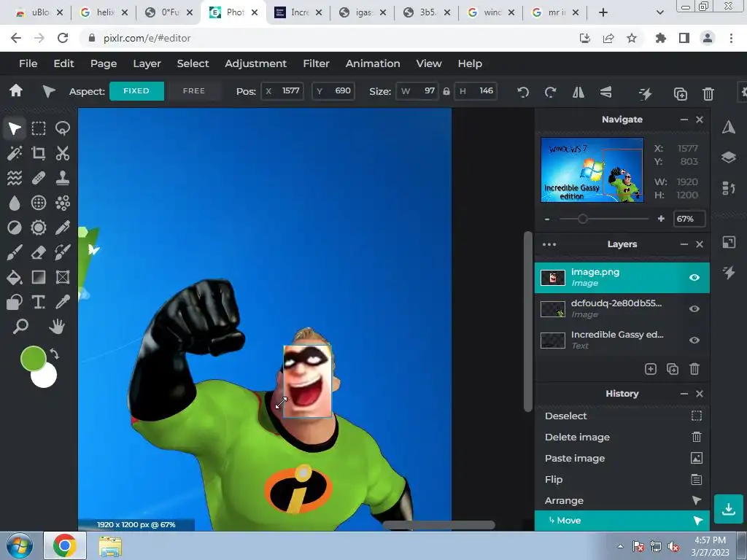Select the Eraser tool

(x=39, y=252)
